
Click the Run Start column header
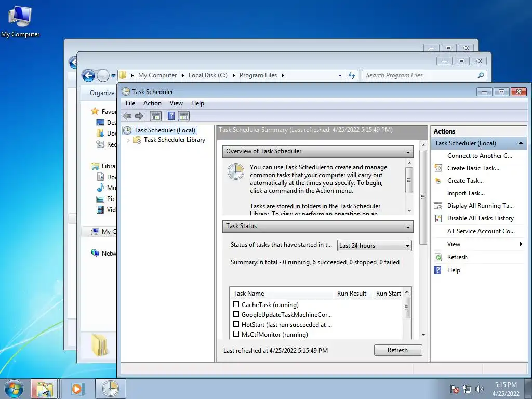point(388,294)
